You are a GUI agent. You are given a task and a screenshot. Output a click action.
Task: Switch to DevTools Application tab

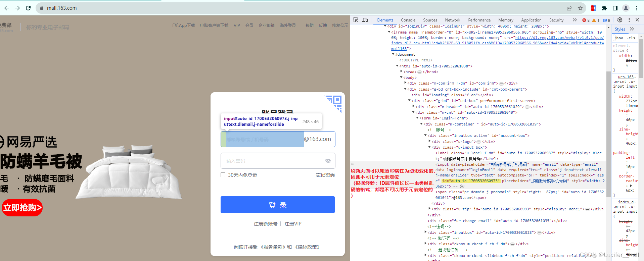coord(531,20)
